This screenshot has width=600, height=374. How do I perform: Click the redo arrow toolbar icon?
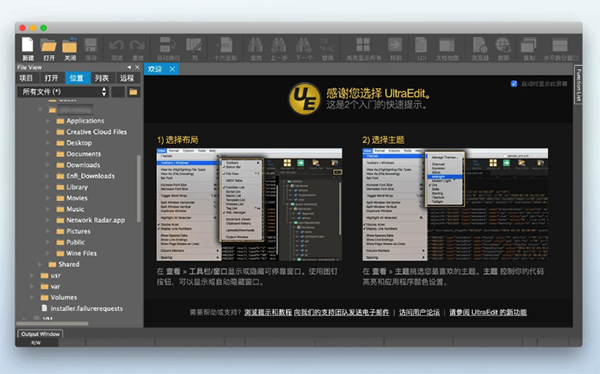tap(137, 49)
